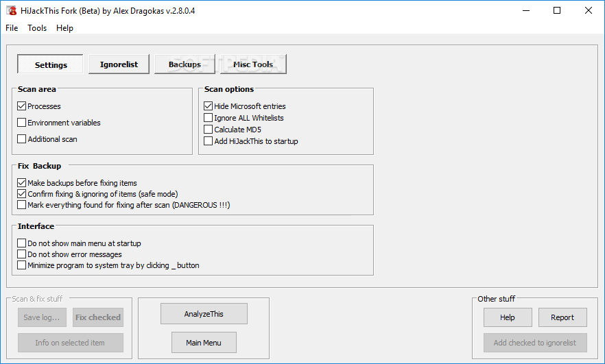Viewport: 605px width, 364px height.
Task: Enable Ignore ALL Whitelists
Action: click(208, 118)
